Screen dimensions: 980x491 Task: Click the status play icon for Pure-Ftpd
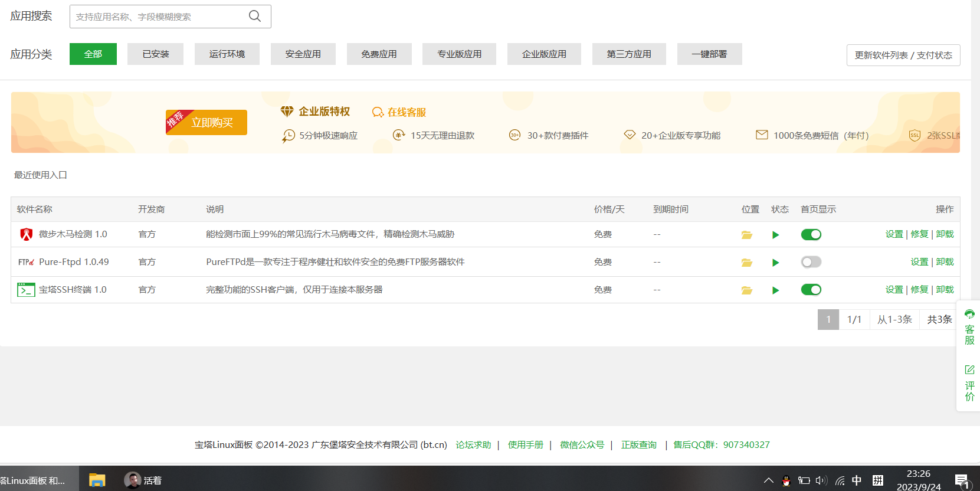tap(776, 263)
